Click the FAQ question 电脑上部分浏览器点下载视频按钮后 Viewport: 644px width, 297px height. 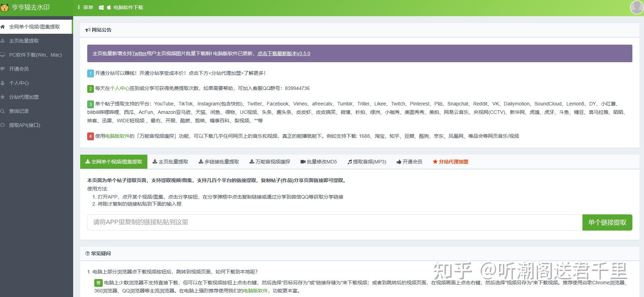click(175, 272)
